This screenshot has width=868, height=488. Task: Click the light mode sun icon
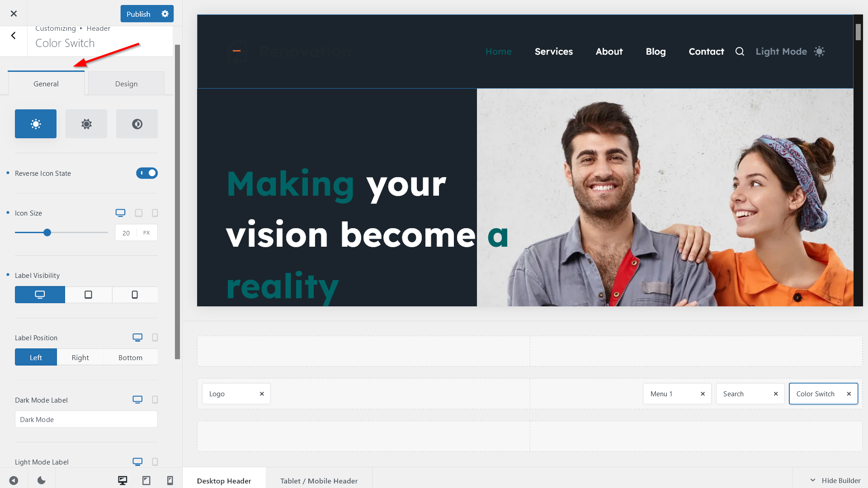(36, 123)
